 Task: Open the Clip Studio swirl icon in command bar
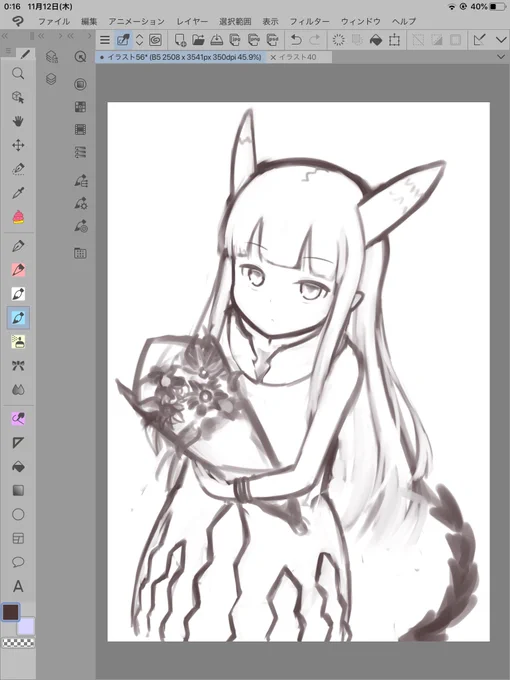pos(155,40)
